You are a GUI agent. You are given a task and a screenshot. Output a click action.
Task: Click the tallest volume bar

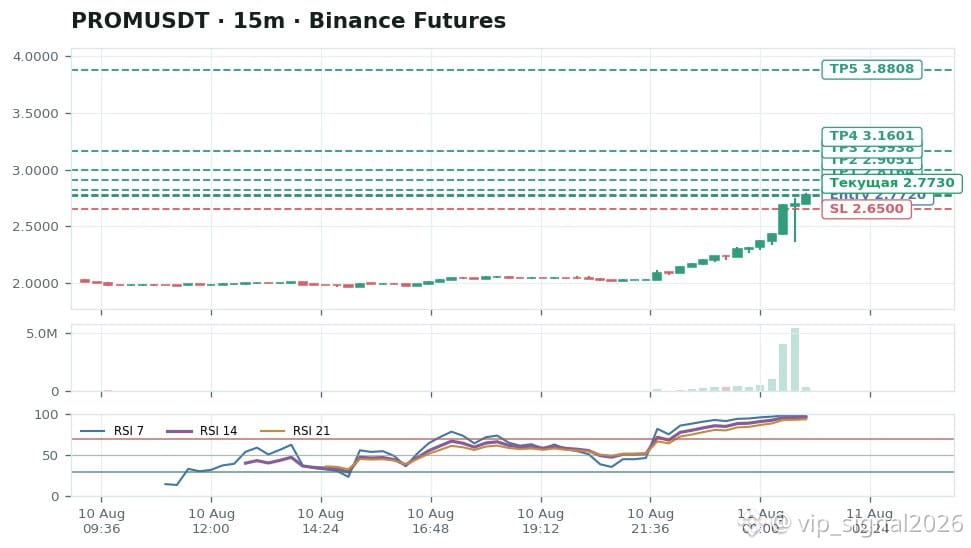tap(795, 360)
